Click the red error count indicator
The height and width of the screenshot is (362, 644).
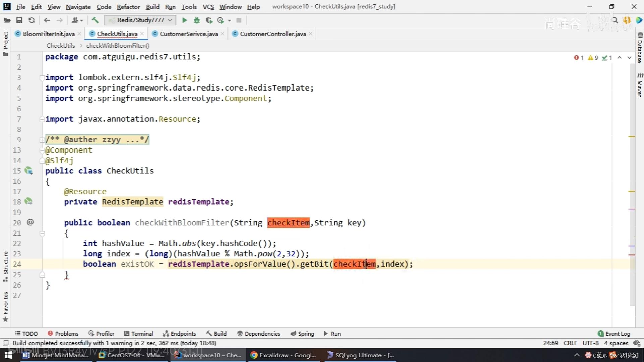(579, 58)
